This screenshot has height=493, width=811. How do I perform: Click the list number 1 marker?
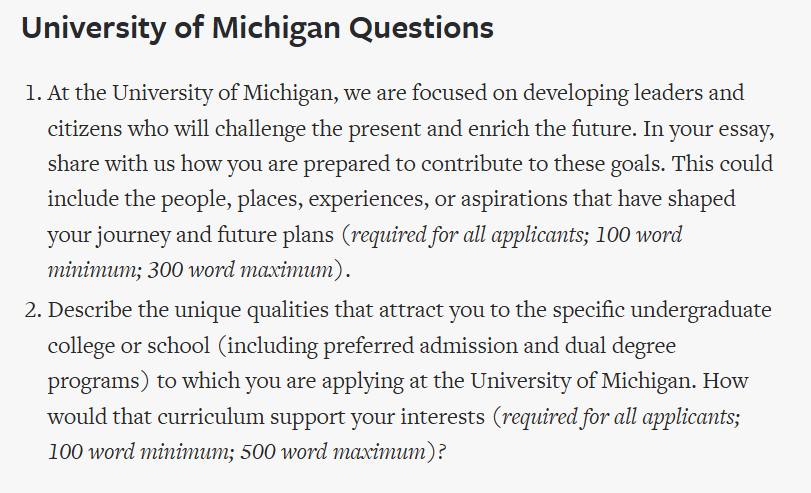point(33,93)
